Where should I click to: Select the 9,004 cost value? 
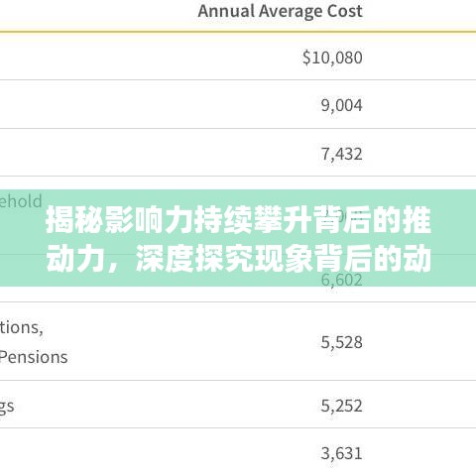point(342,106)
